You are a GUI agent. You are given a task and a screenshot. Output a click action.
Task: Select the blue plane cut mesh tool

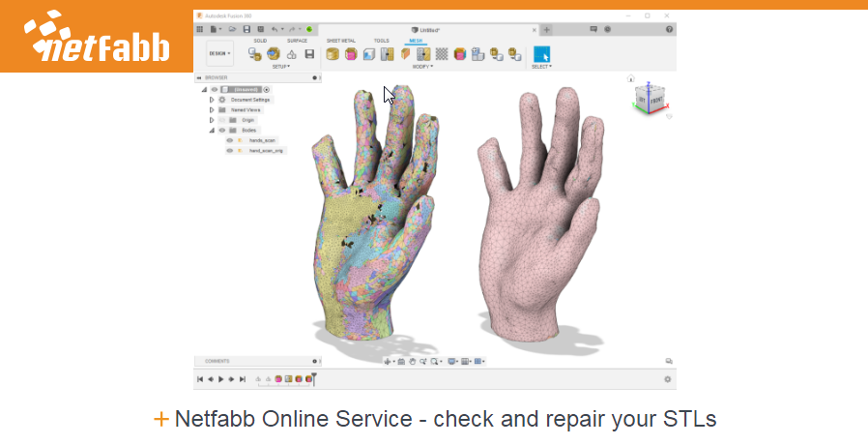coord(369,54)
